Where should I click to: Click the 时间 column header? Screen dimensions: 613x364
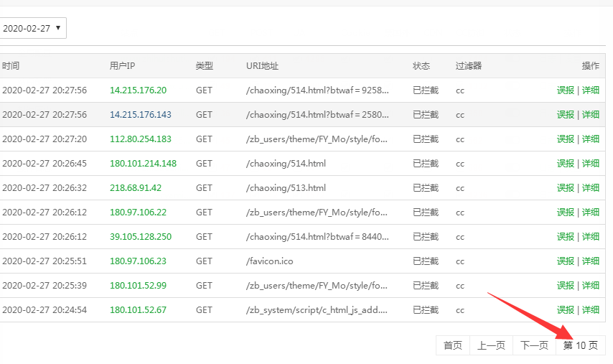11,66
